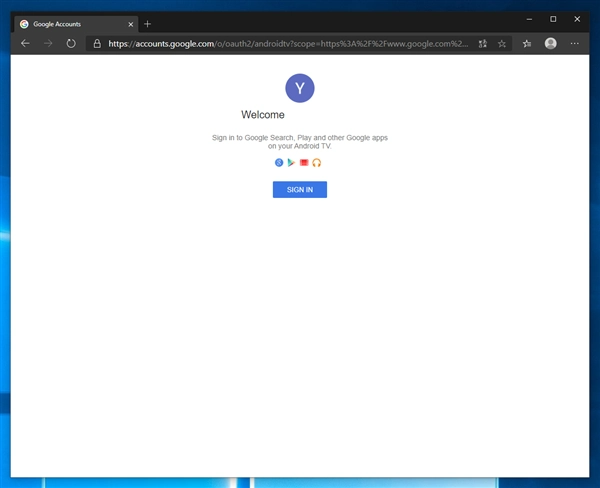This screenshot has height=488, width=600.
Task: Open a new tab with plus button
Action: click(147, 24)
